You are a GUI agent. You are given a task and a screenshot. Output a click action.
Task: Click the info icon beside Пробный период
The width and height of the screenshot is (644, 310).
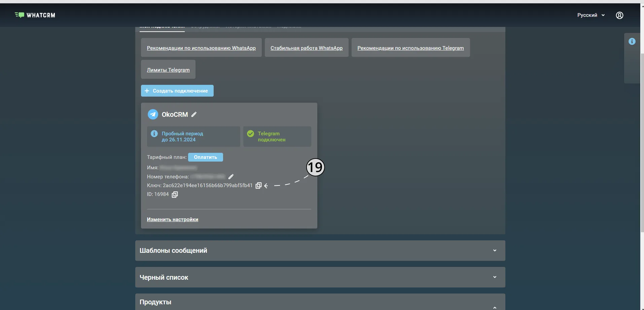(x=154, y=134)
